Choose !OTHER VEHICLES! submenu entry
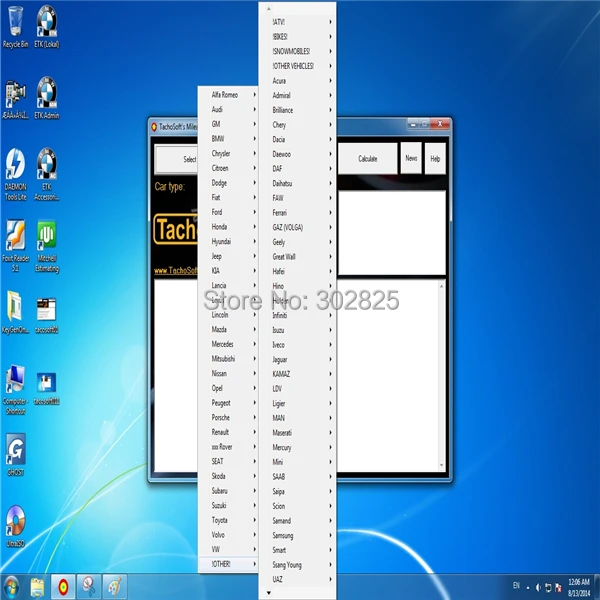Screen dimensions: 600x600 click(x=297, y=66)
